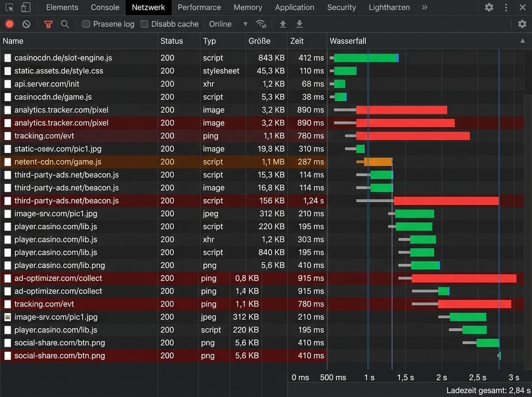Click the 45,3 KB size cell
Screen dimensions: 532x397
tap(271, 71)
